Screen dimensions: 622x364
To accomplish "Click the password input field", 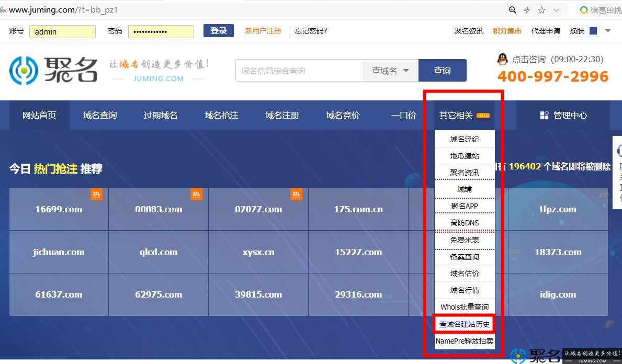I will click(161, 32).
